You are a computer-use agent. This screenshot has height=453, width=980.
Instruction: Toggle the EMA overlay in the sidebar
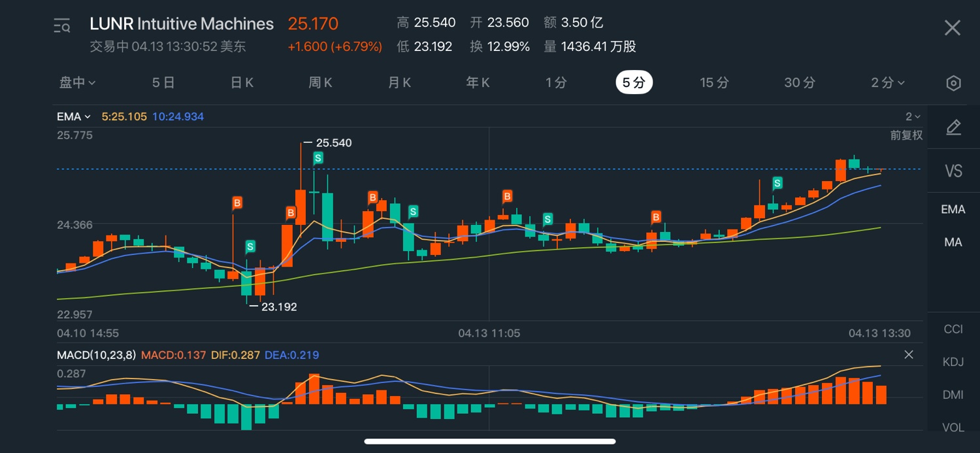tap(953, 209)
